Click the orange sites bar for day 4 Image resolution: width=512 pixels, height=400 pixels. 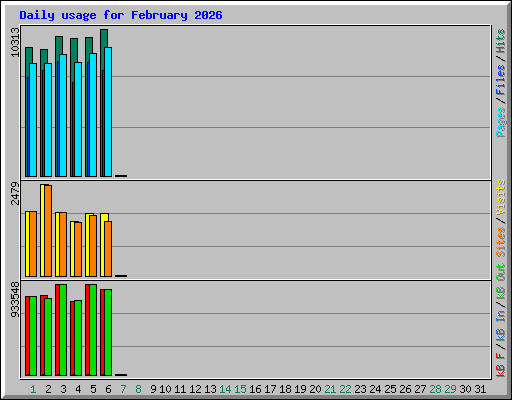tap(78, 249)
